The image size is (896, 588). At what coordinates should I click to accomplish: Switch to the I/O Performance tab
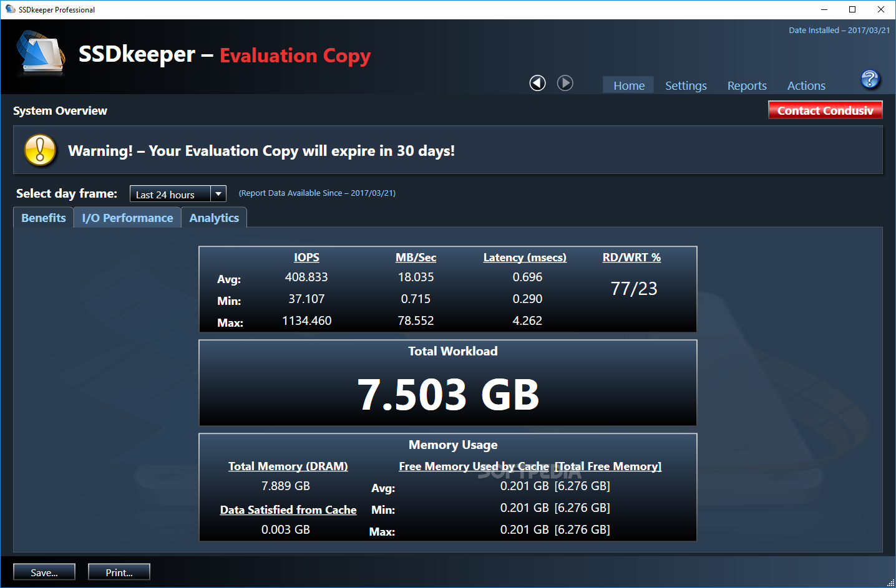coord(127,218)
